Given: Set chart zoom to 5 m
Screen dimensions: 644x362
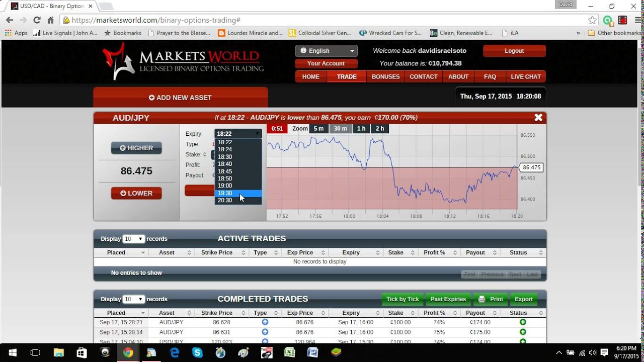Looking at the screenshot, I should click(x=319, y=129).
